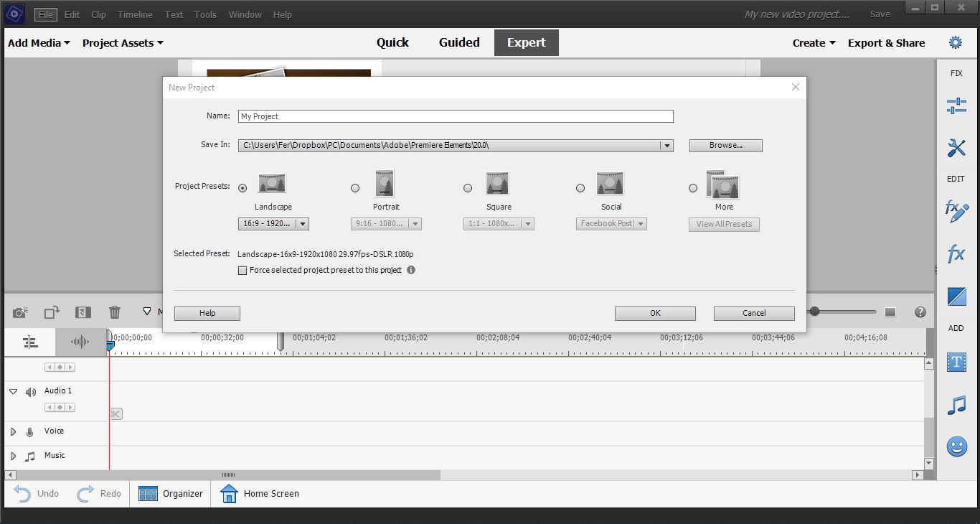Click the horizontal timeline scrollbar
The width and height of the screenshot is (980, 524).
(228, 475)
